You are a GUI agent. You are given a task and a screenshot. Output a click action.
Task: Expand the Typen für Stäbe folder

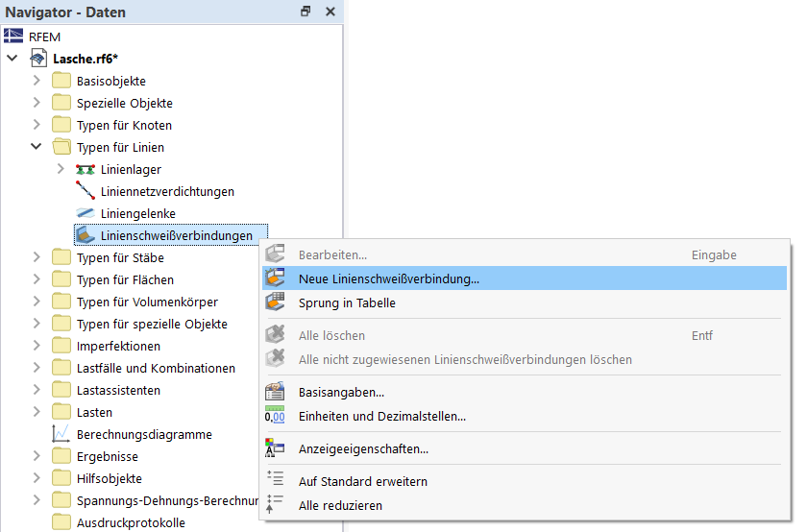[37, 257]
